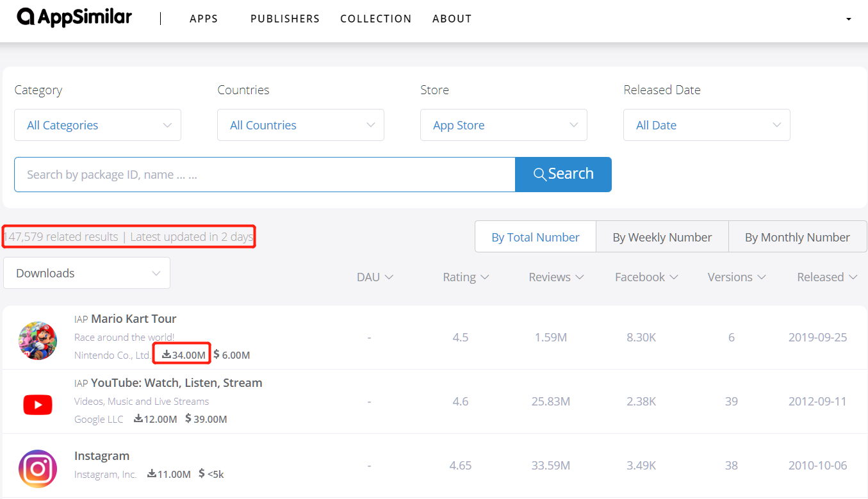
Task: Click the 4.65 rating value
Action: [460, 465]
